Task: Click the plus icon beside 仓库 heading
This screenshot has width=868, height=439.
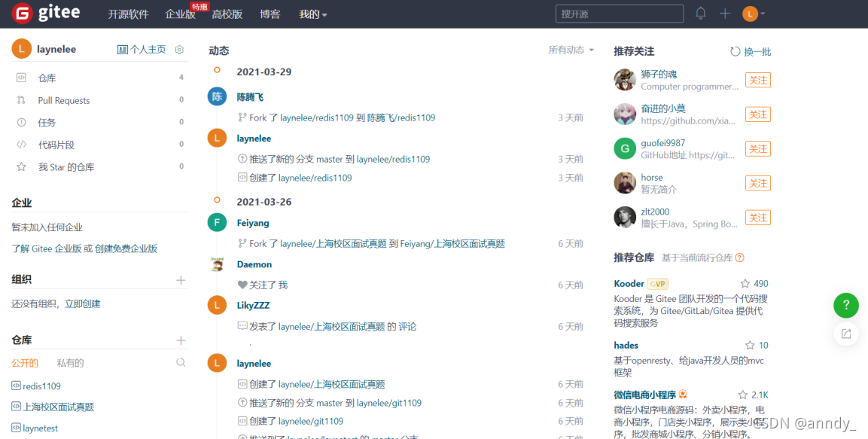Action: tap(181, 339)
